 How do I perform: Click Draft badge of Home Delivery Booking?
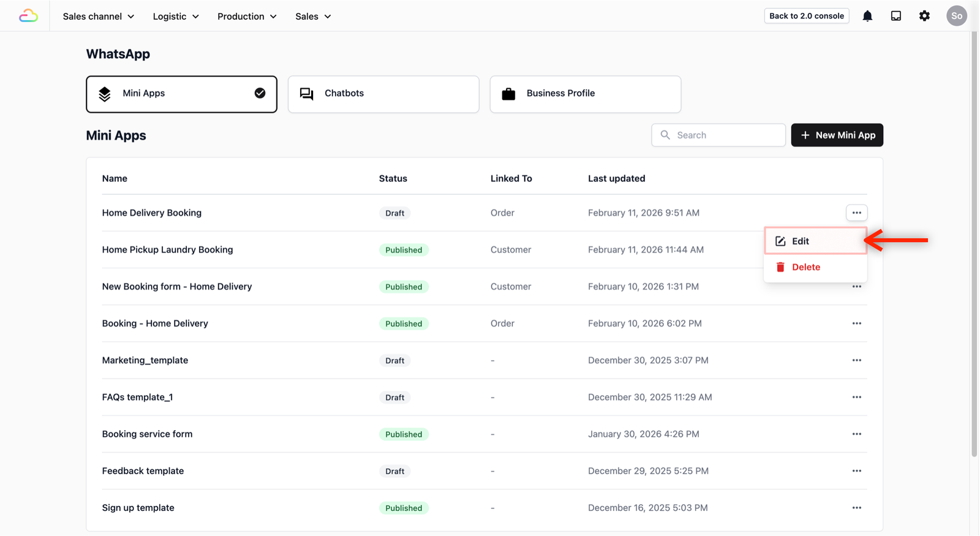coord(394,213)
